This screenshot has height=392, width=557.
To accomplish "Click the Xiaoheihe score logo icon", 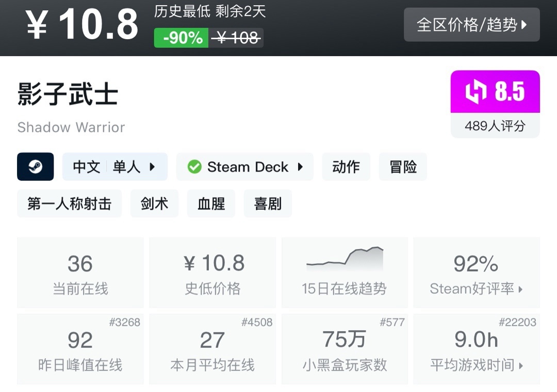I will click(476, 92).
